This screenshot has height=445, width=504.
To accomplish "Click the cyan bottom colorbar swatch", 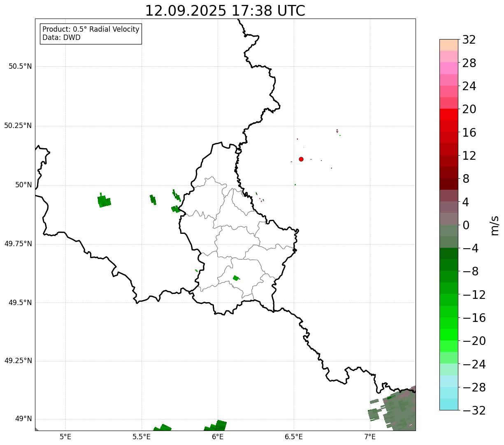I will point(449,404).
